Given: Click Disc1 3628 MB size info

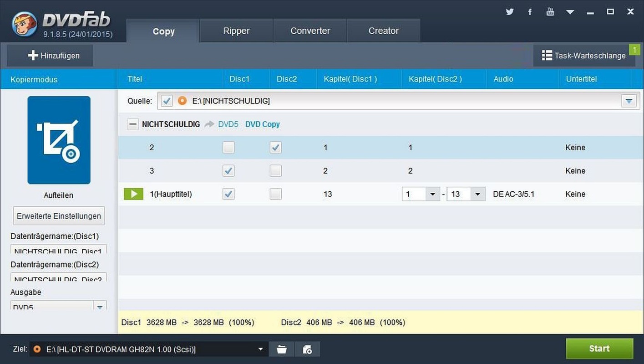Looking at the screenshot, I should (188, 323).
